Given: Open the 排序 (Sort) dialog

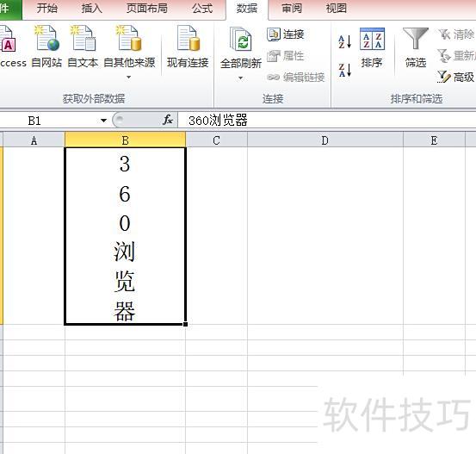Looking at the screenshot, I should coord(372,48).
